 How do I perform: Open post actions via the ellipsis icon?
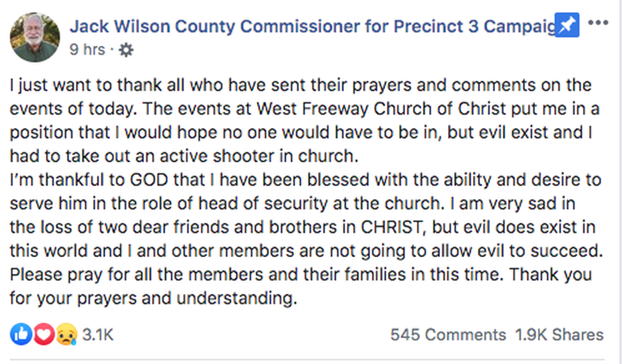tap(599, 23)
